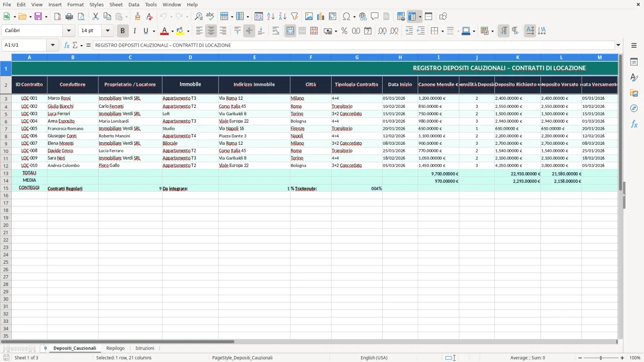Toggle Underline formatting

coord(145,31)
